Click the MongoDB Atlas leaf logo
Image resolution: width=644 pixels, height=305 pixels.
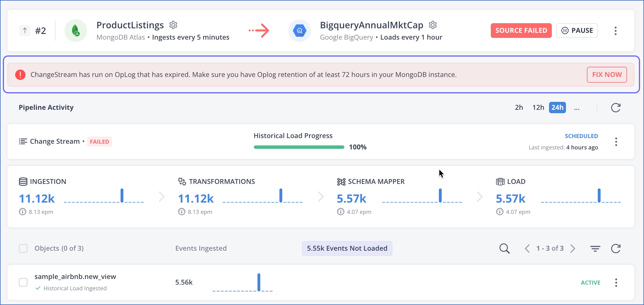[x=75, y=31]
